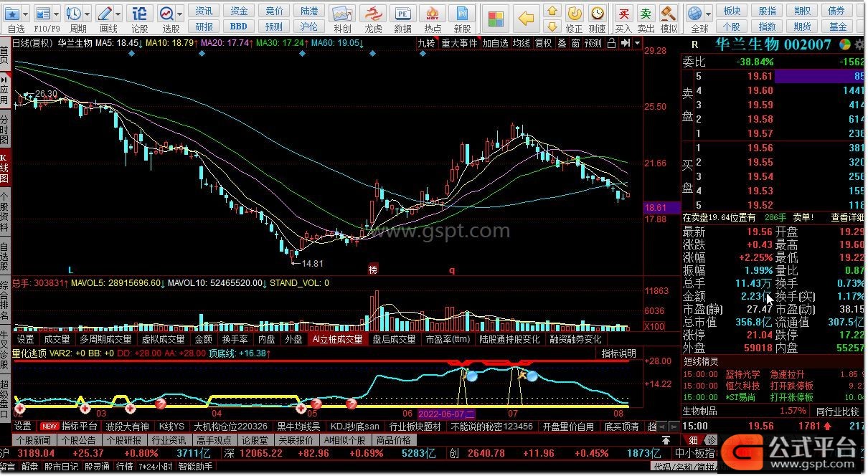Expand the chart header dropdown arrow at far right
Viewport: 868px width, 476px height.
click(636, 43)
